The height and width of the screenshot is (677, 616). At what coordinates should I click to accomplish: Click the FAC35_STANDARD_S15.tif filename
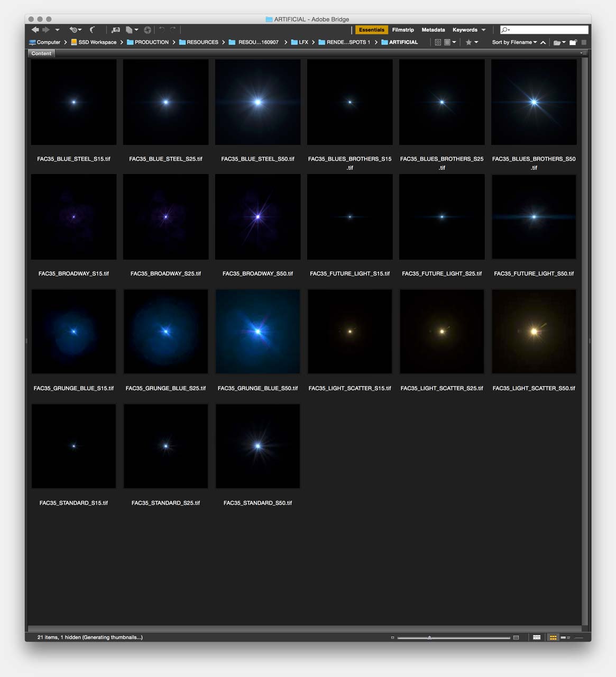pos(73,503)
